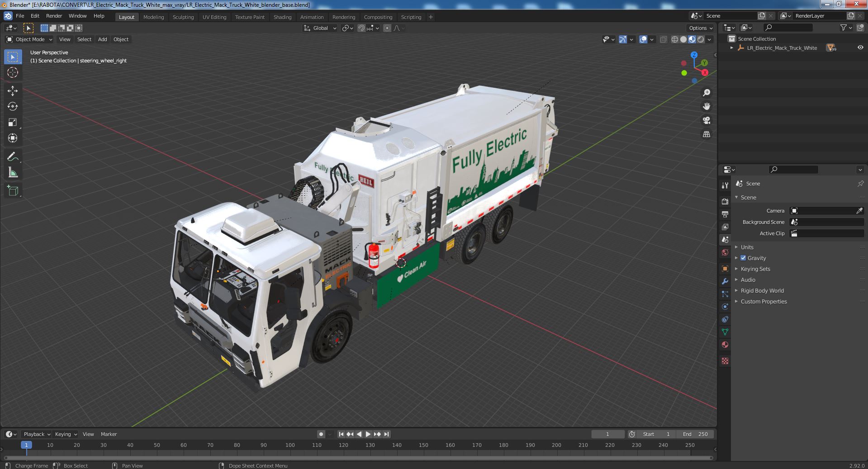Open the Add menu in viewport

coord(103,39)
